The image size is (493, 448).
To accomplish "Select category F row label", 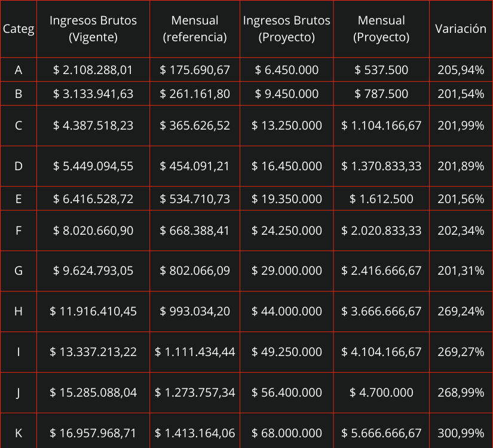I will click(19, 230).
